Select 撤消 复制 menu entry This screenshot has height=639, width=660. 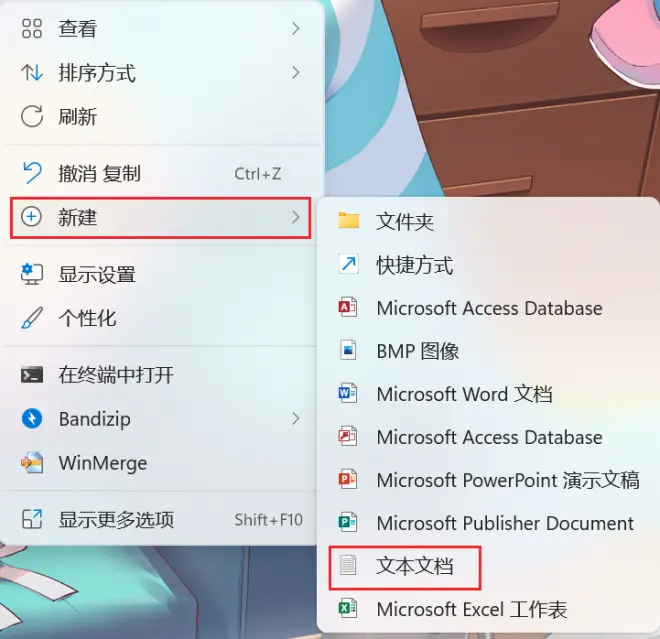click(162, 173)
